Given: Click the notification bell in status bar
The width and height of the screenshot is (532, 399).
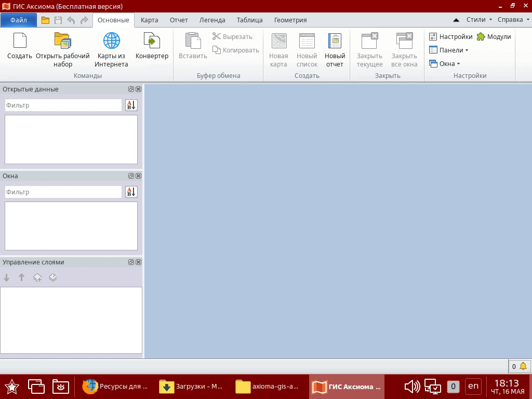Looking at the screenshot, I should pos(523,366).
